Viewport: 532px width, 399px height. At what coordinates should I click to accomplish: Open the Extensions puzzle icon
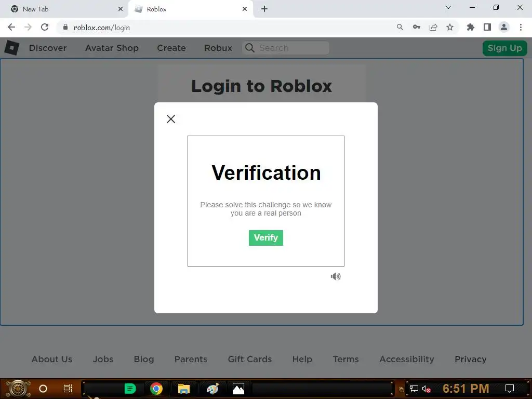tap(470, 27)
